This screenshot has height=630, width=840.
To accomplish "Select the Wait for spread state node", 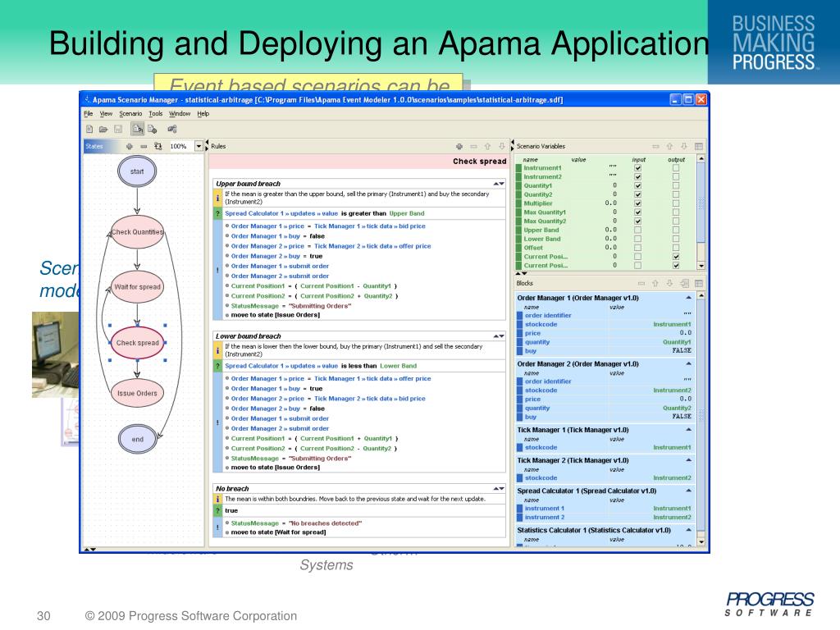I will (x=137, y=286).
